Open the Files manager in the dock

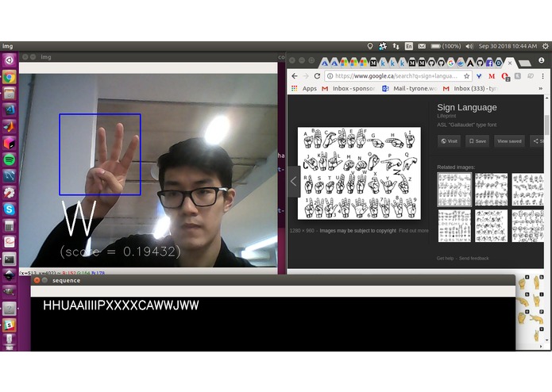[10, 94]
